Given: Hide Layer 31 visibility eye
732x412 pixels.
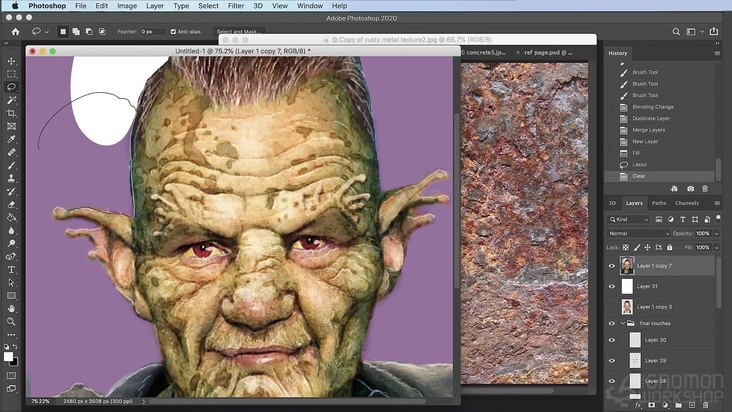Looking at the screenshot, I should pyautogui.click(x=612, y=286).
